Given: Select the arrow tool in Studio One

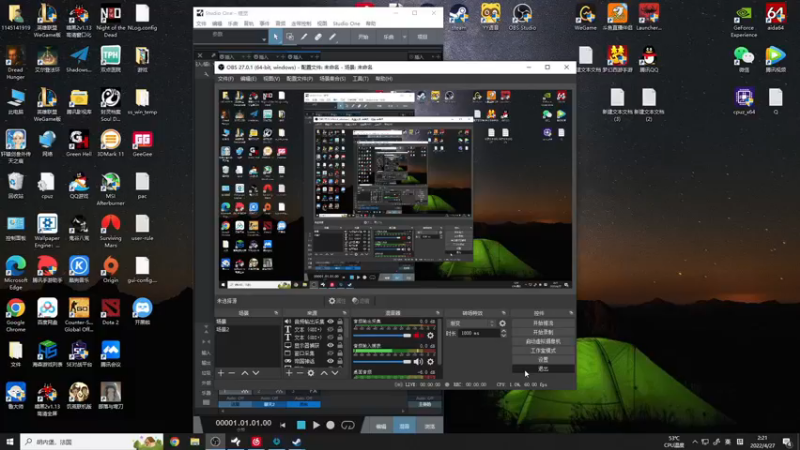Looking at the screenshot, I should click(x=276, y=37).
